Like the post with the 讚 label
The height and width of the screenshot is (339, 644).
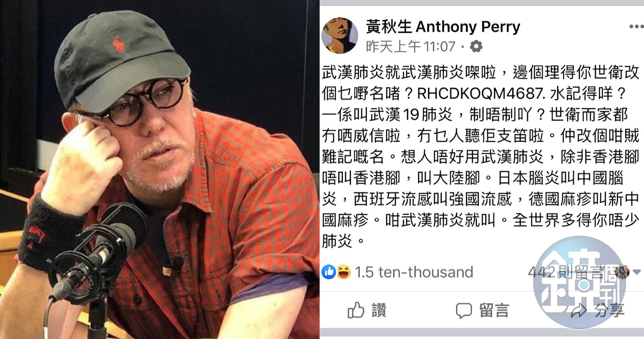click(x=379, y=310)
